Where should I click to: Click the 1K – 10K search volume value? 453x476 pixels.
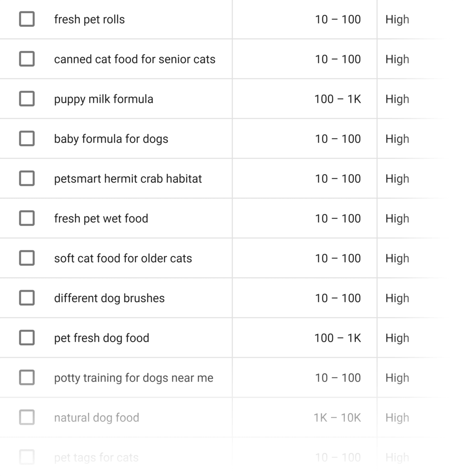click(337, 418)
